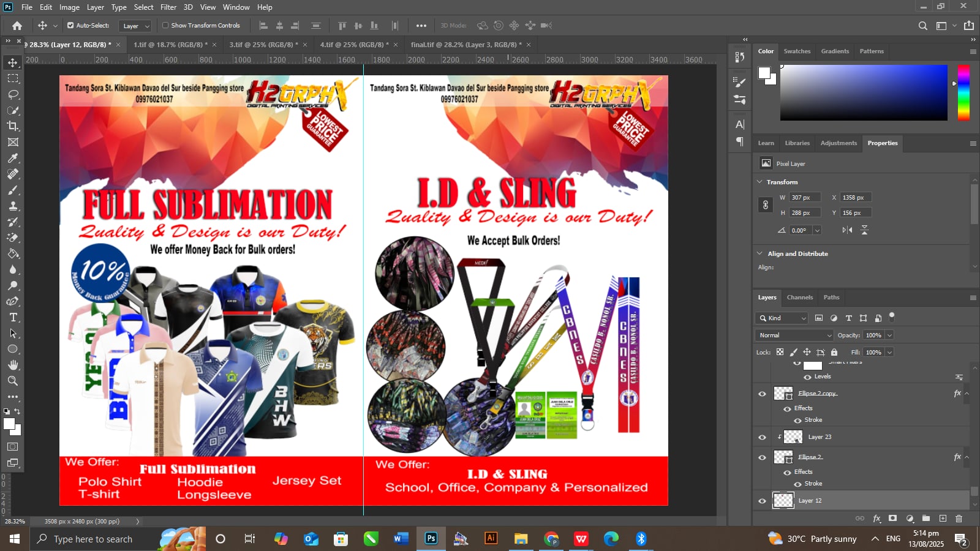The image size is (980, 551).
Task: Select the Eyedropper tool
Action: [12, 158]
